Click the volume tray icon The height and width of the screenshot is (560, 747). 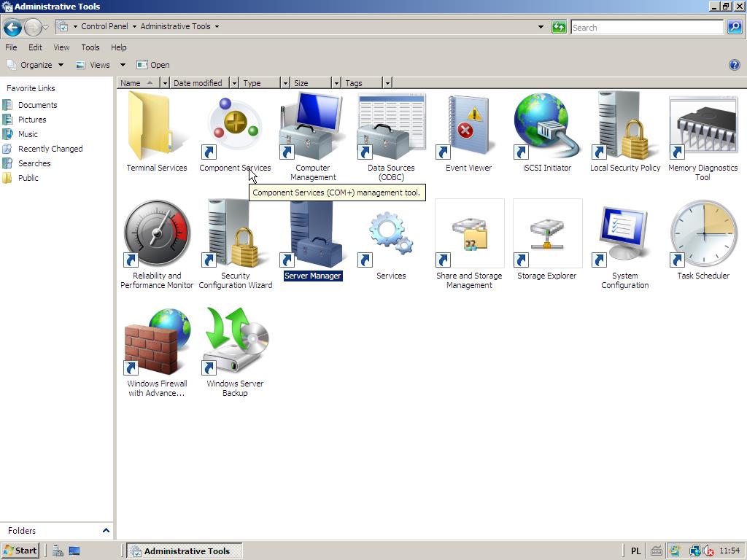(x=708, y=551)
